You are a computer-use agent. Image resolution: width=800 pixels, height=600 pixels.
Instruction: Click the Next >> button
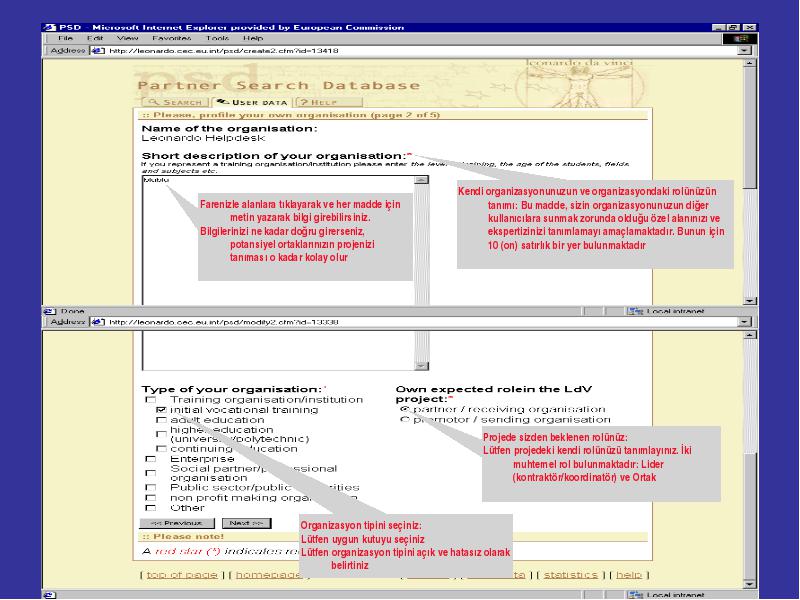(x=246, y=523)
